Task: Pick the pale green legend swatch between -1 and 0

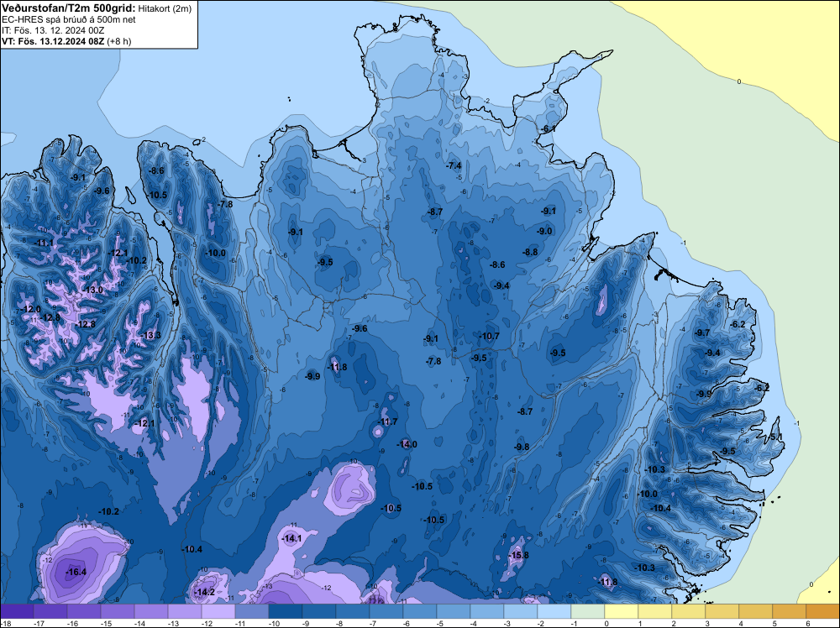Action: click(x=588, y=611)
